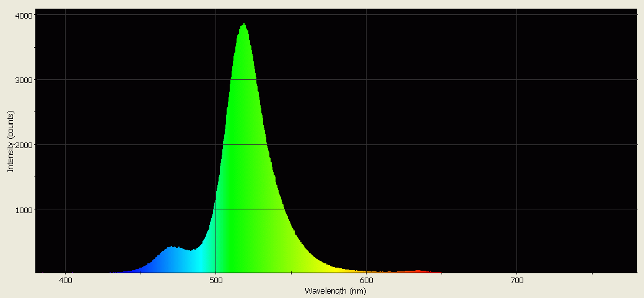Viewport: 644px width, 298px height.
Task: Click the 1000 intensity axis label
Action: (24, 209)
